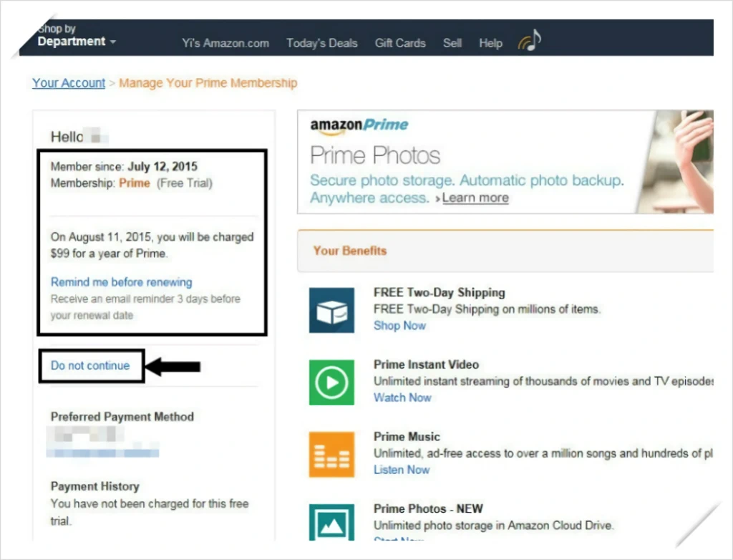Screen dimensions: 733x560
Task: Click Listen Now under Prime Music
Action: click(x=402, y=470)
